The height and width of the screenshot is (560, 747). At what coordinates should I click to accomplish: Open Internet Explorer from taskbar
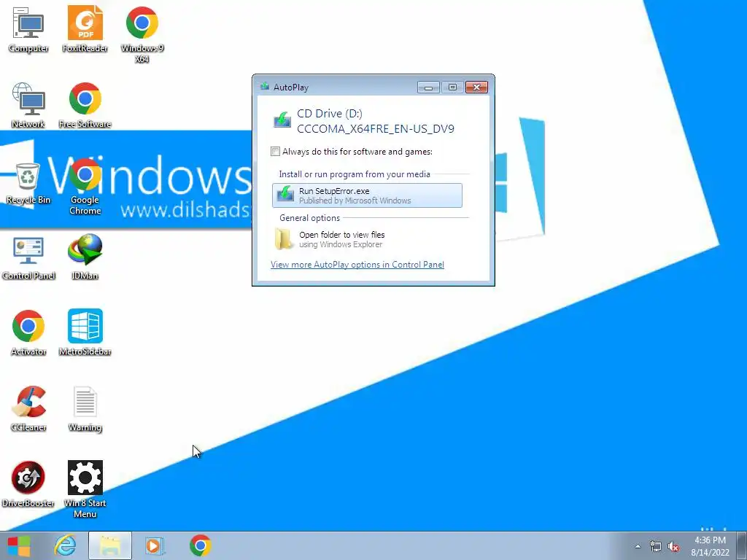[65, 545]
